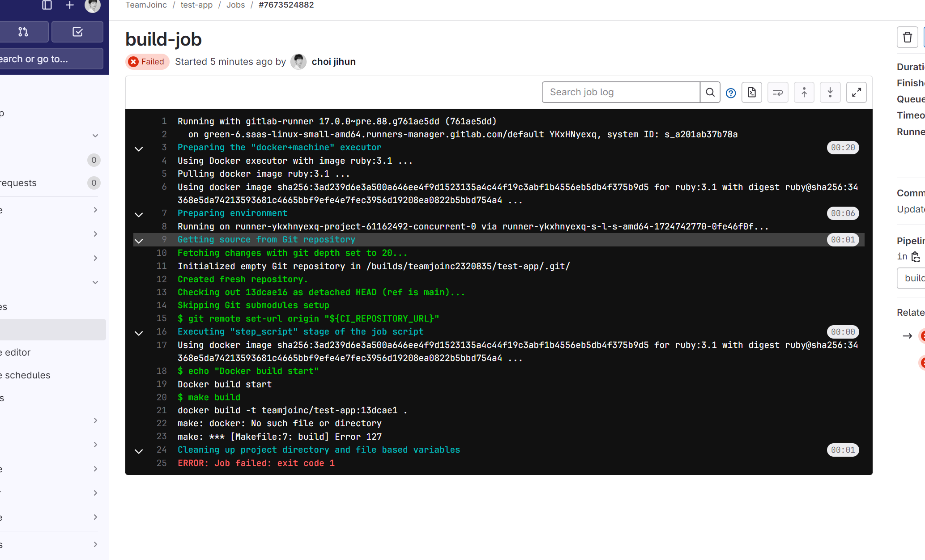The height and width of the screenshot is (560, 925).
Task: Click in the Search job log field
Action: (x=621, y=92)
